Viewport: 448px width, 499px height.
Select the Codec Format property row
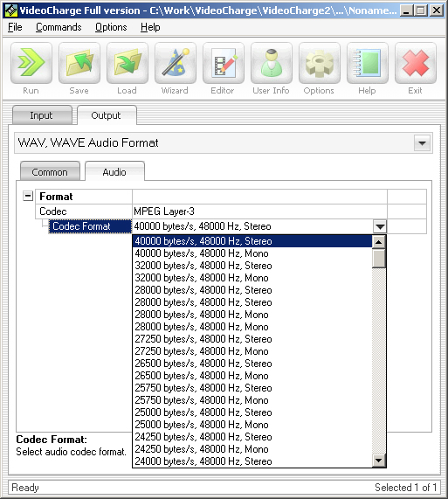pos(90,226)
